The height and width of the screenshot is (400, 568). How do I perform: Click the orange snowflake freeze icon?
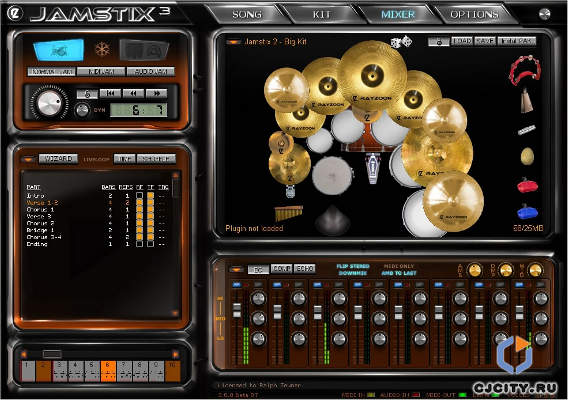(103, 49)
